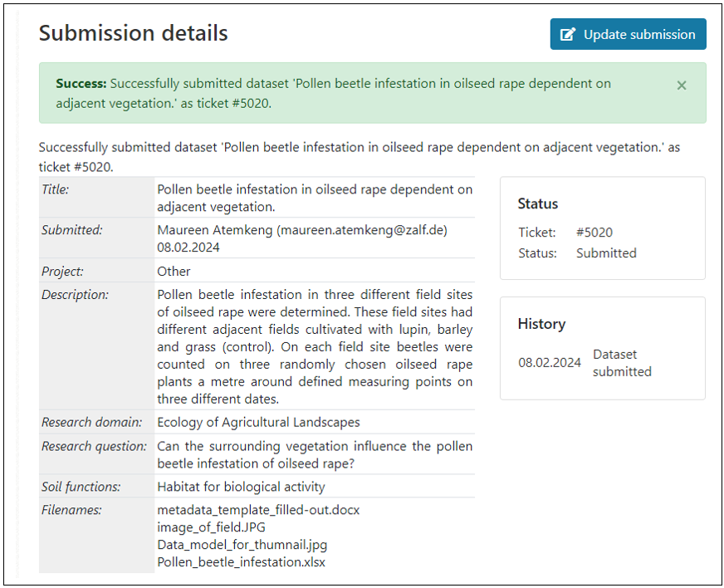
Task: Click the Research domain row label
Action: click(x=92, y=422)
